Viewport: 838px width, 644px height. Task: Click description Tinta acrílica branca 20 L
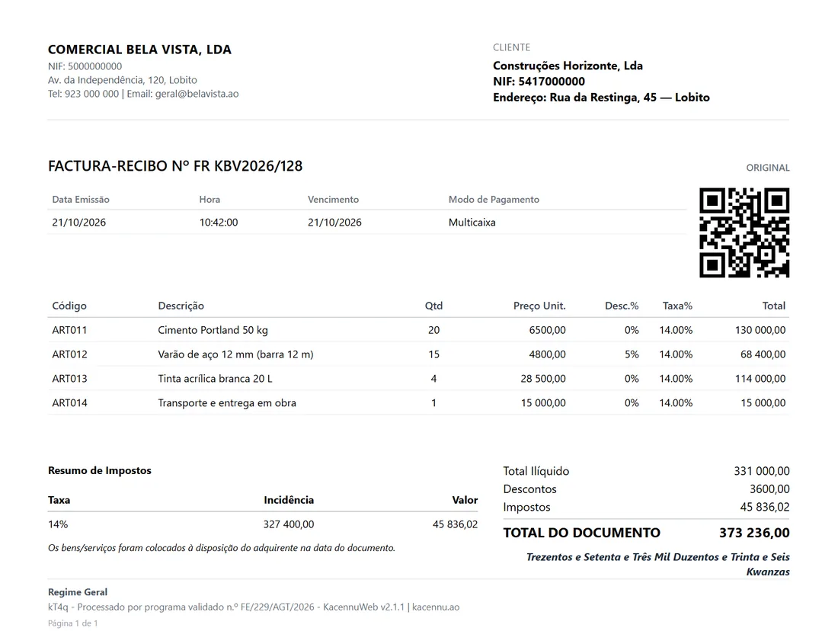pyautogui.click(x=215, y=379)
